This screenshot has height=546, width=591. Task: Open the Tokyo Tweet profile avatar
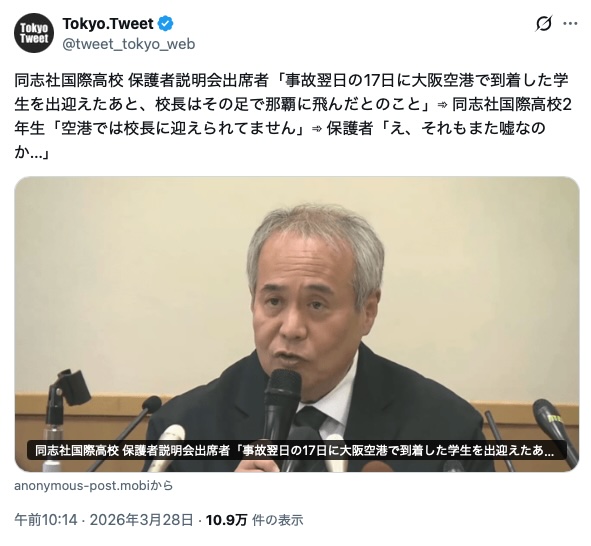tap(34, 33)
